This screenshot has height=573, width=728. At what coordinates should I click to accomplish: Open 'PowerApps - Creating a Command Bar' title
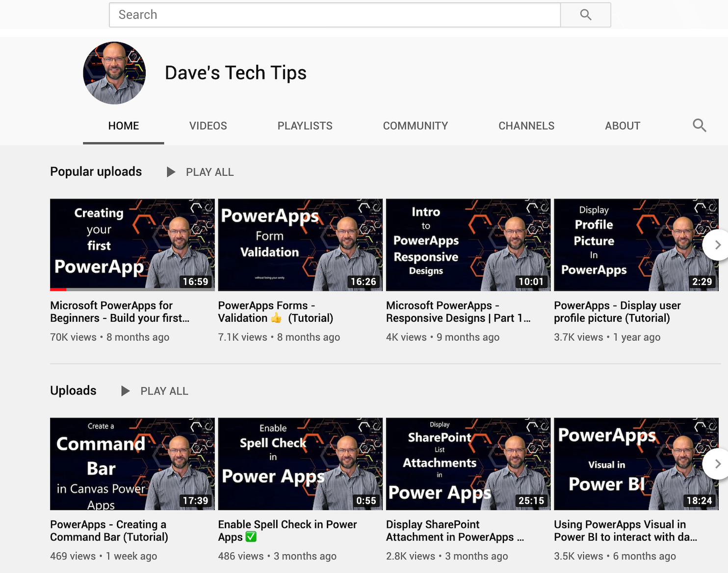(109, 531)
